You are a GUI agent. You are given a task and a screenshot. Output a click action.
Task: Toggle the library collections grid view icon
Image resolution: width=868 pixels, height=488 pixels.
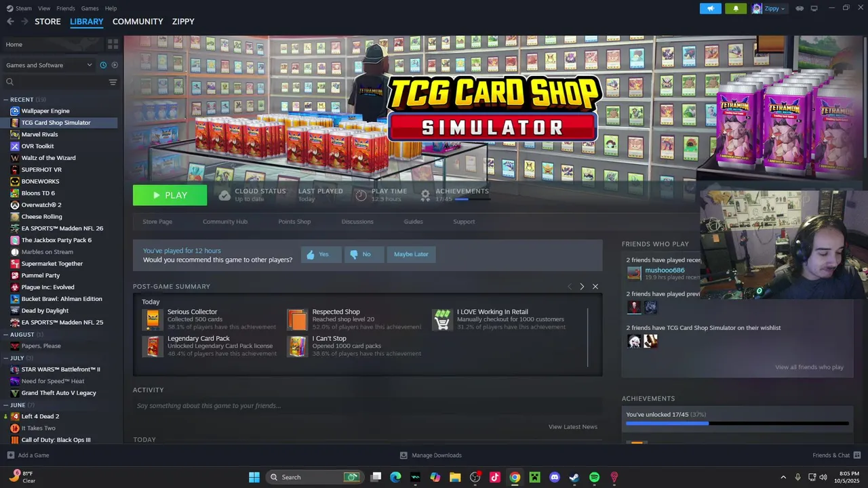[113, 44]
